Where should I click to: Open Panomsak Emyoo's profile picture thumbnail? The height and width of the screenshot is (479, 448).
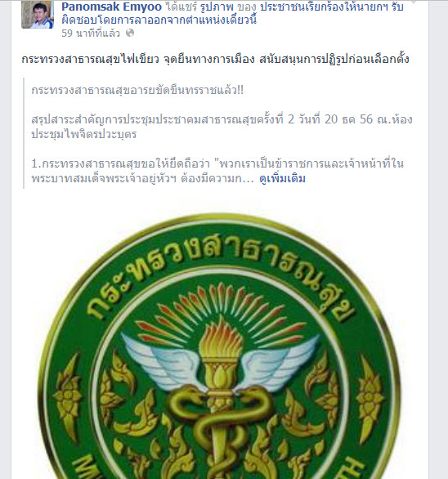coord(38,15)
